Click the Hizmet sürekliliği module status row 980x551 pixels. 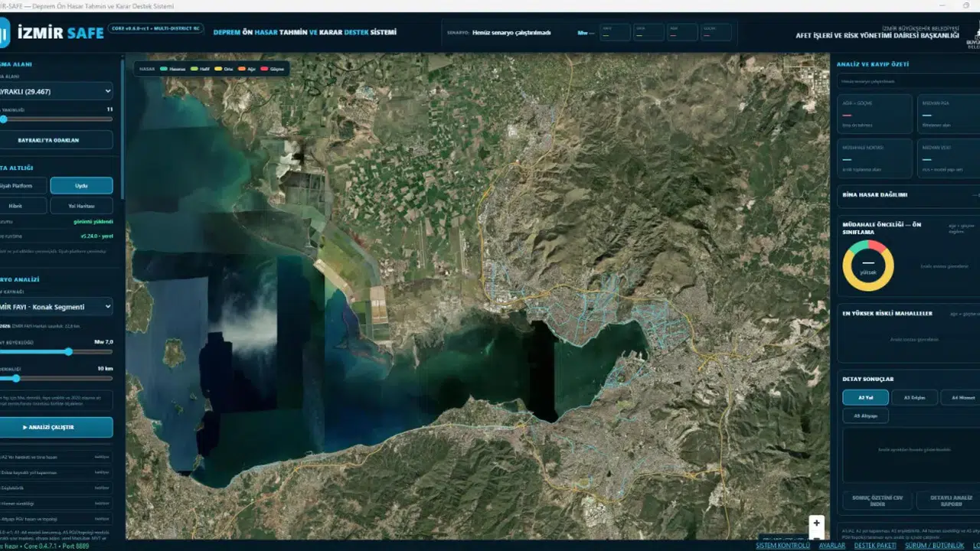(x=55, y=504)
